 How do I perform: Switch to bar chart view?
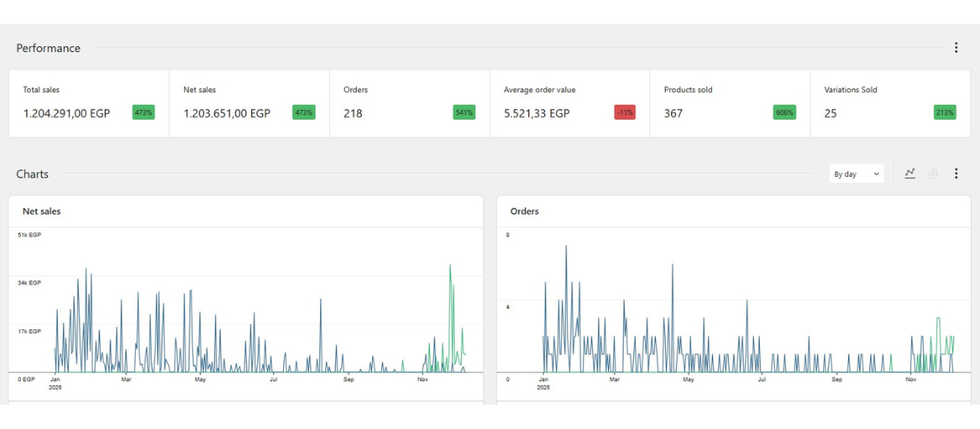point(933,173)
